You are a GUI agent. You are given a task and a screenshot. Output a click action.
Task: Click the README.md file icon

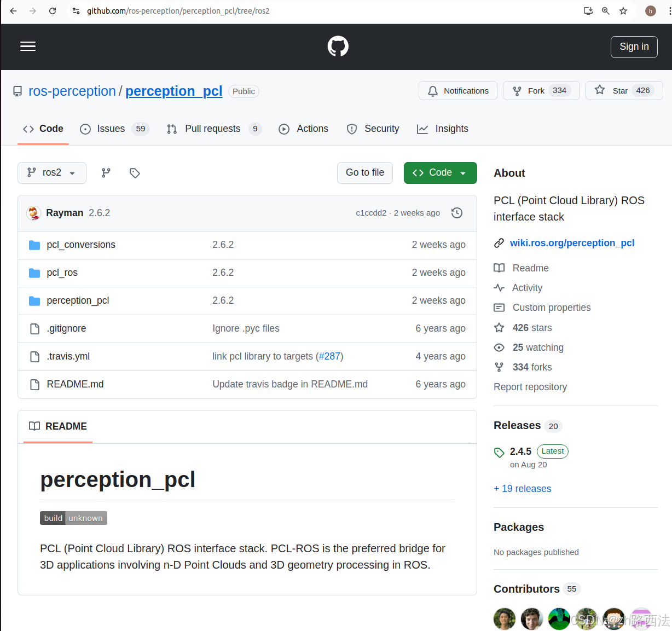[x=34, y=385]
